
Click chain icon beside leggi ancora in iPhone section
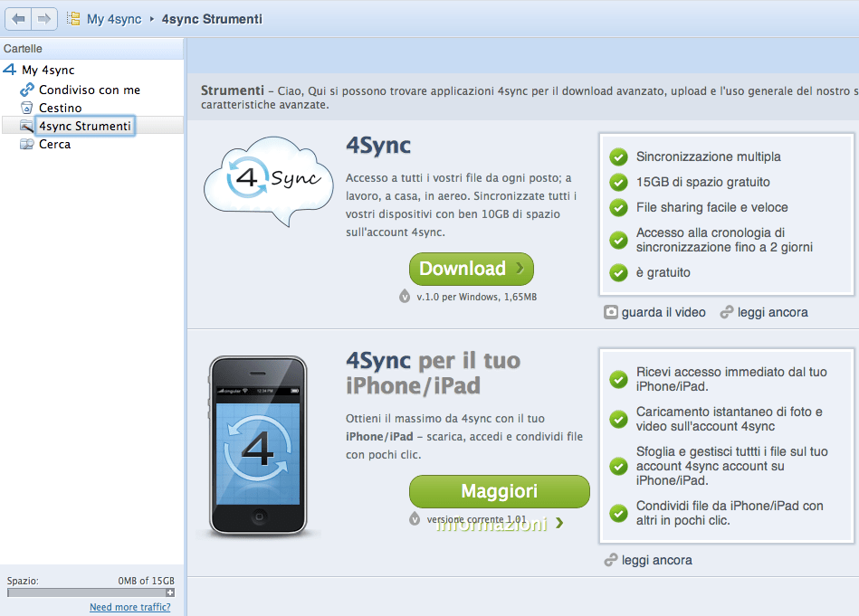[611, 560]
